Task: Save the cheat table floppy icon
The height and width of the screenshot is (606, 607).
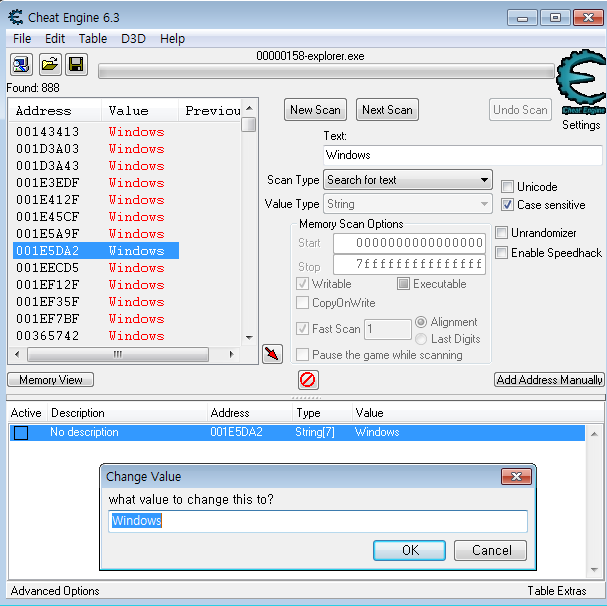Action: 76,64
